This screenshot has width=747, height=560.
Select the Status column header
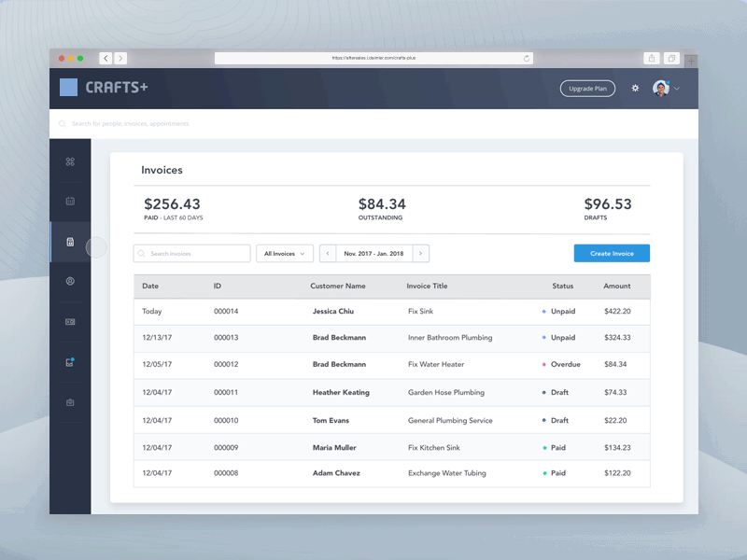tap(562, 287)
